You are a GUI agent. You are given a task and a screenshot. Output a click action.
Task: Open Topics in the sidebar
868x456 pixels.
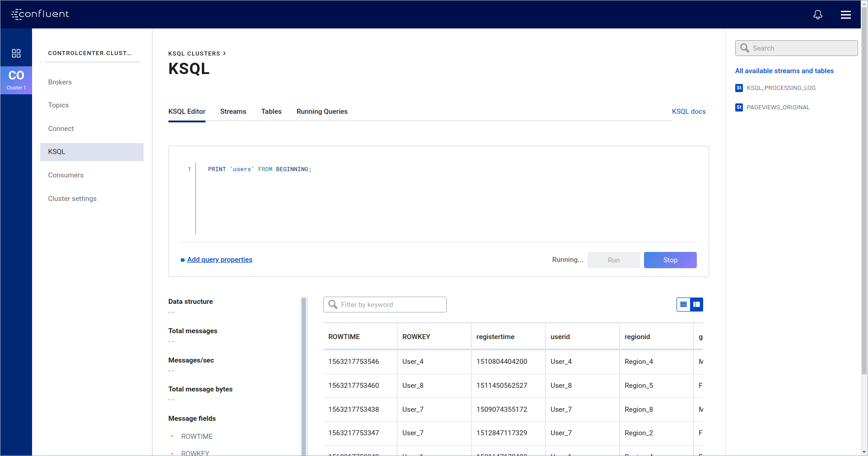[58, 105]
